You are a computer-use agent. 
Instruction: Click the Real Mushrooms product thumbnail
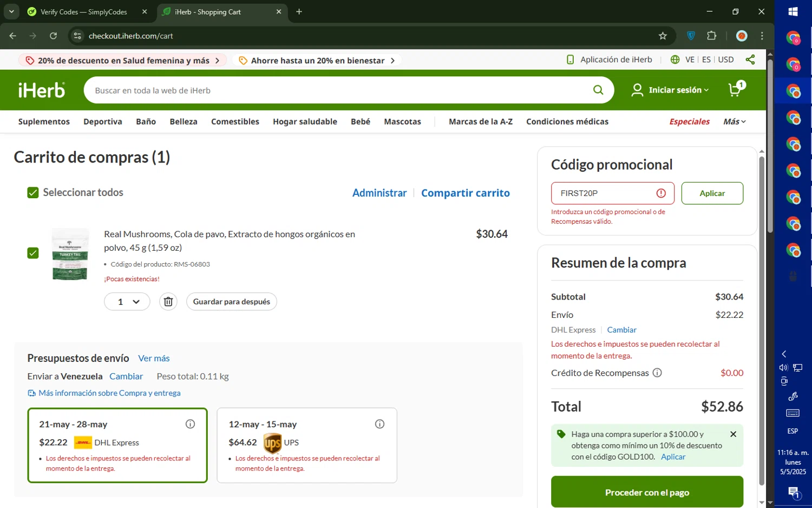pos(70,254)
